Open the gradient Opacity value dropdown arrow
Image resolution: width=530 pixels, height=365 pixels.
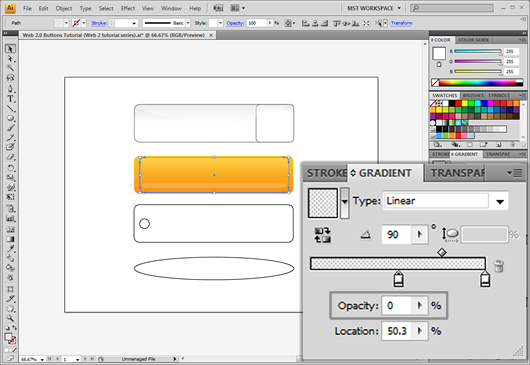pos(420,306)
